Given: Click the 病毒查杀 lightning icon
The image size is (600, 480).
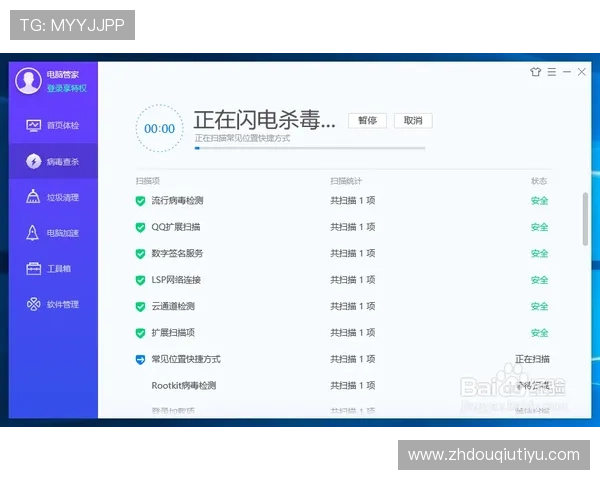Looking at the screenshot, I should tap(34, 162).
